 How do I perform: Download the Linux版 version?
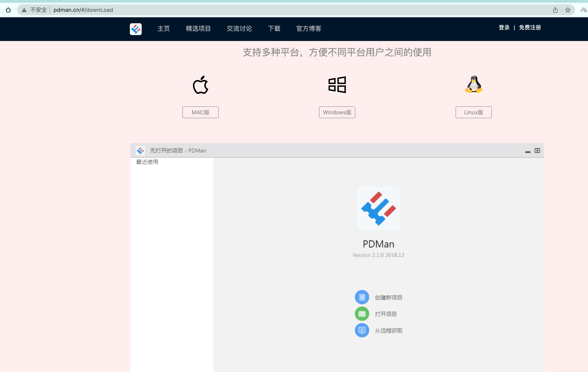(474, 112)
